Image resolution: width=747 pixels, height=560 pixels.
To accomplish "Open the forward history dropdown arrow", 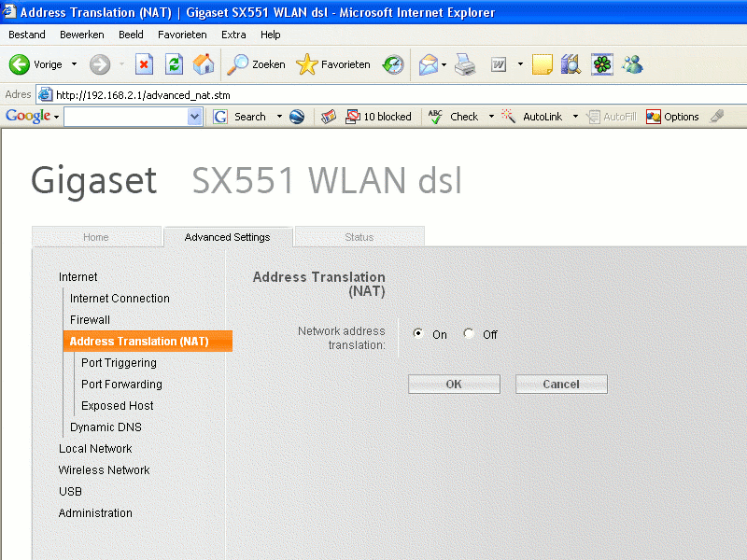I will [121, 63].
